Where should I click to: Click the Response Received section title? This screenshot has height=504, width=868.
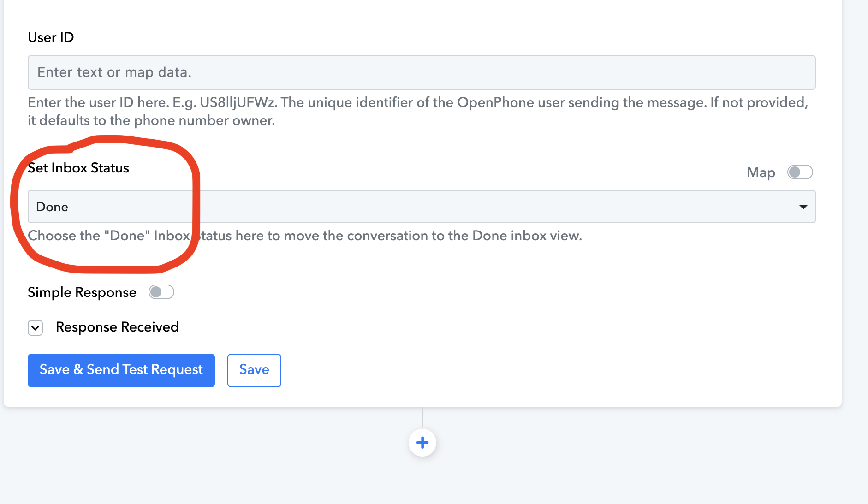click(x=117, y=327)
